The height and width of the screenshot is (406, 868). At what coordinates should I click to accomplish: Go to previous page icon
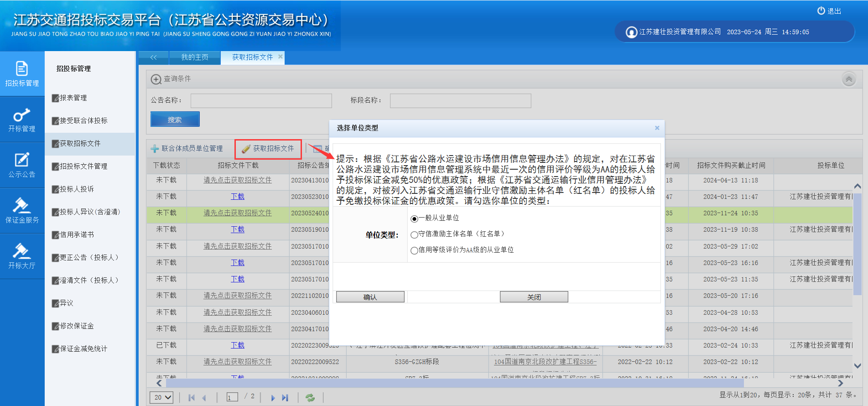(204, 398)
